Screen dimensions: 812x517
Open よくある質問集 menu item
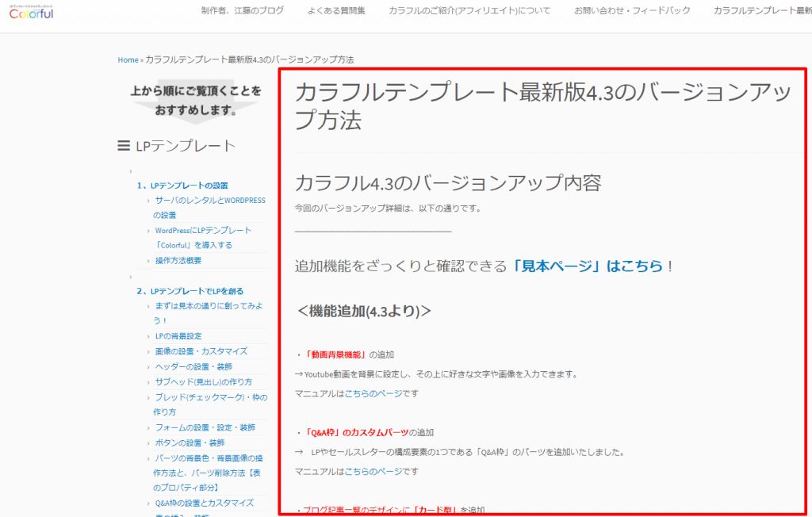point(336,10)
